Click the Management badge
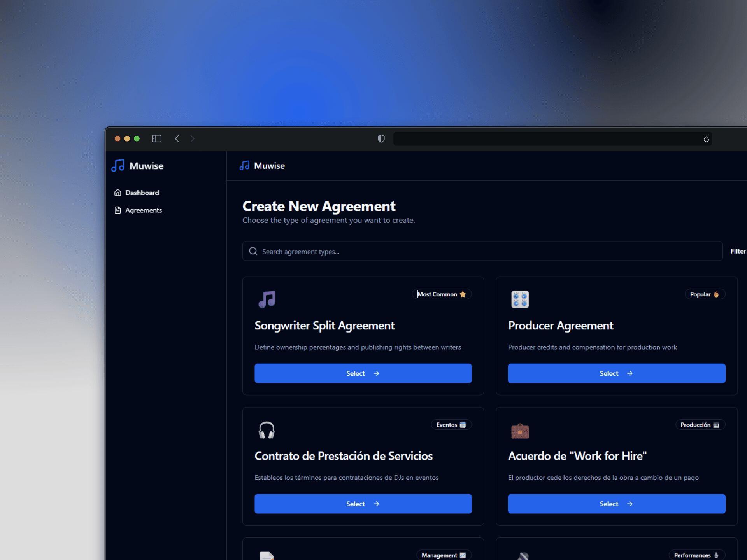This screenshot has width=747, height=560. [444, 555]
